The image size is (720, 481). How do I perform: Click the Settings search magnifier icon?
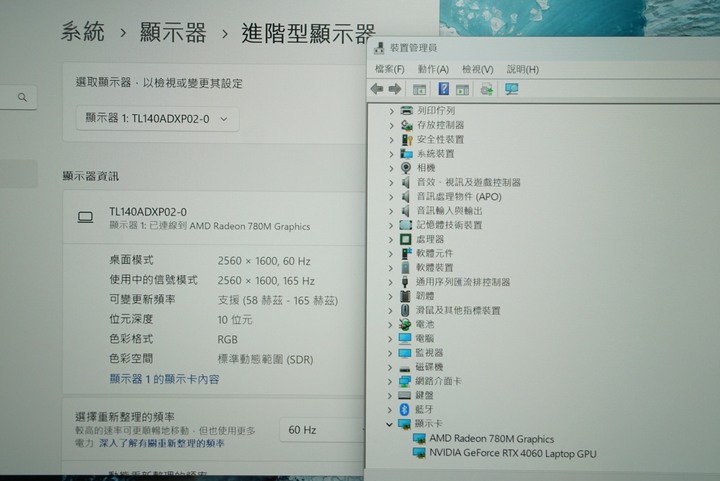[x=22, y=97]
